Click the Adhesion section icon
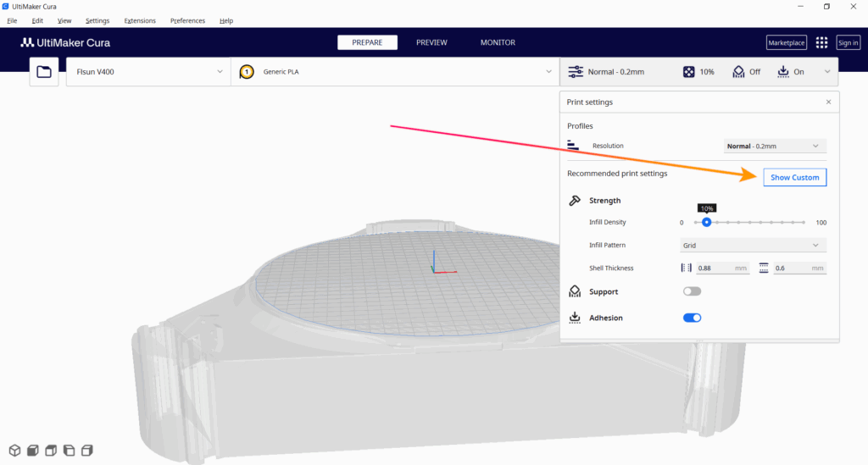This screenshot has height=465, width=868. pos(575,318)
